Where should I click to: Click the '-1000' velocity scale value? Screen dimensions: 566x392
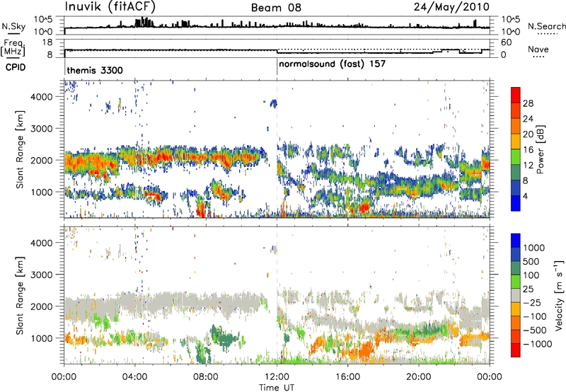(x=538, y=344)
